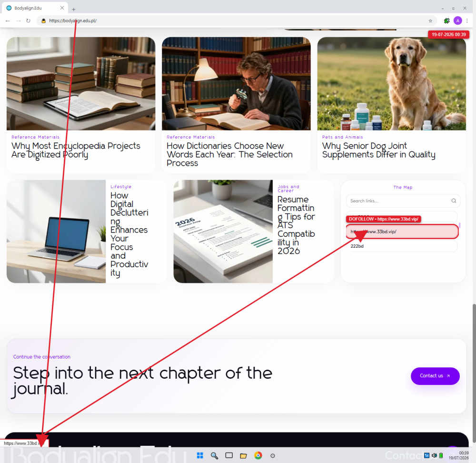The height and width of the screenshot is (463, 476).
Task: Open the green extension icon in the toolbar
Action: pos(446,20)
